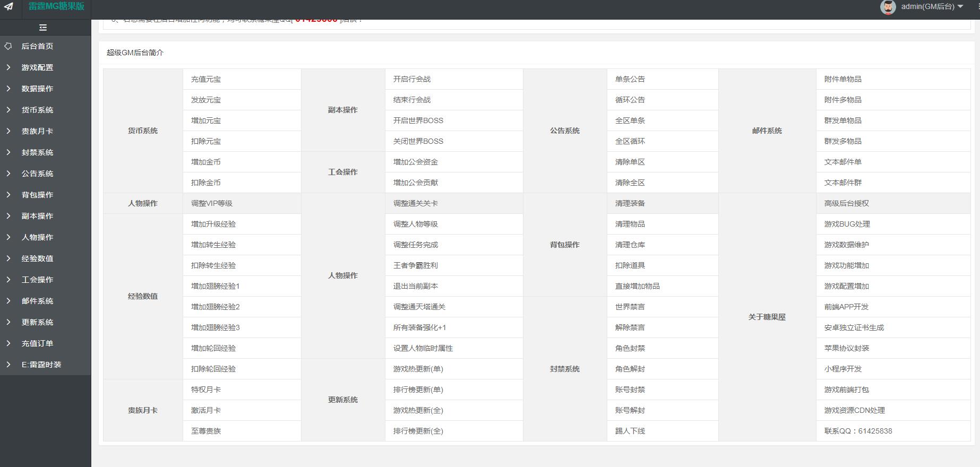Expand the 游戏配置 sidebar section
Screen dimensions: 980x467
(x=37, y=67)
